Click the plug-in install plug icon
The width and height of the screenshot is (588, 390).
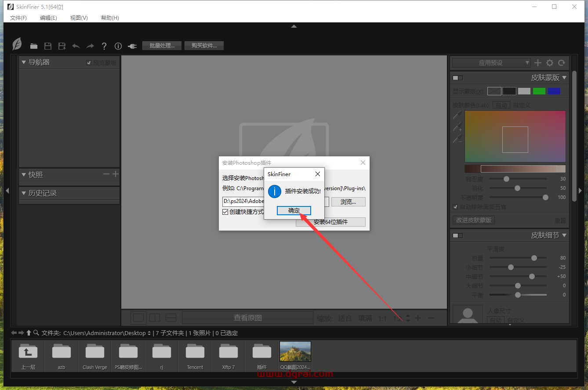[x=132, y=46]
